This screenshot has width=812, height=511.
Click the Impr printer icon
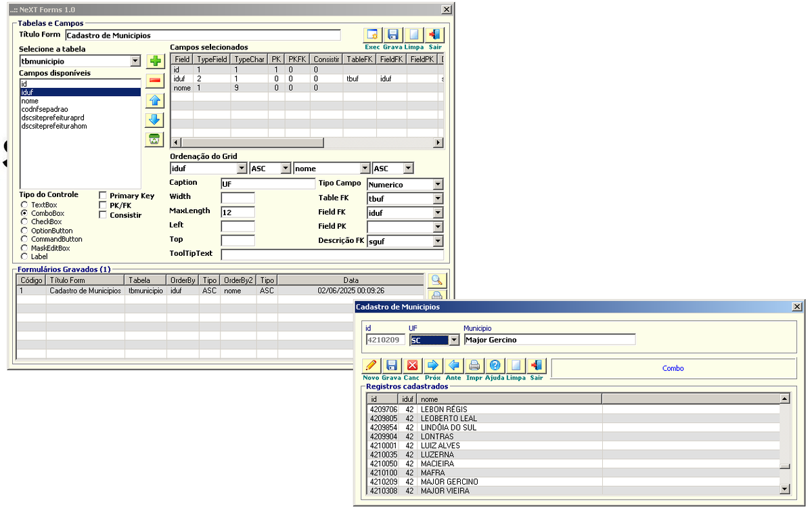[x=474, y=365]
